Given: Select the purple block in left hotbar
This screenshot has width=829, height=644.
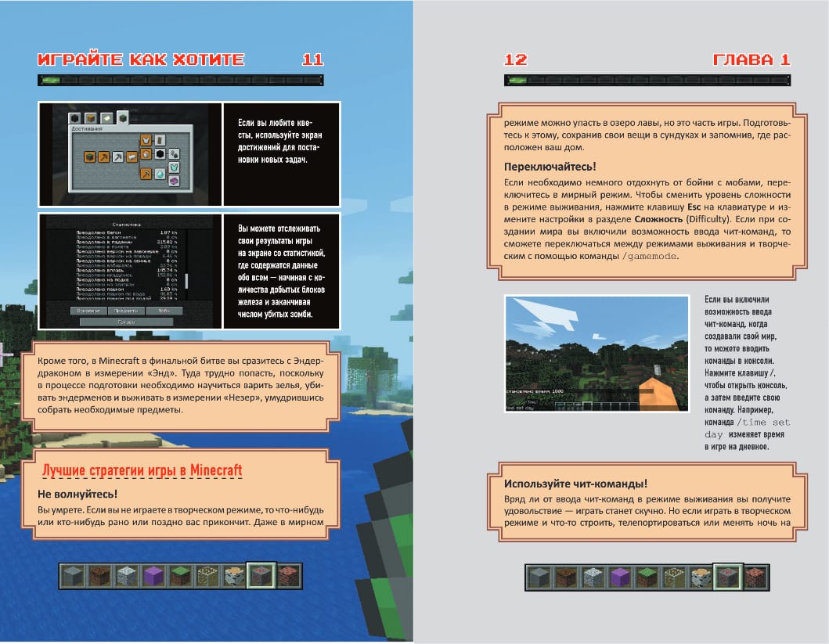Looking at the screenshot, I should tap(153, 577).
